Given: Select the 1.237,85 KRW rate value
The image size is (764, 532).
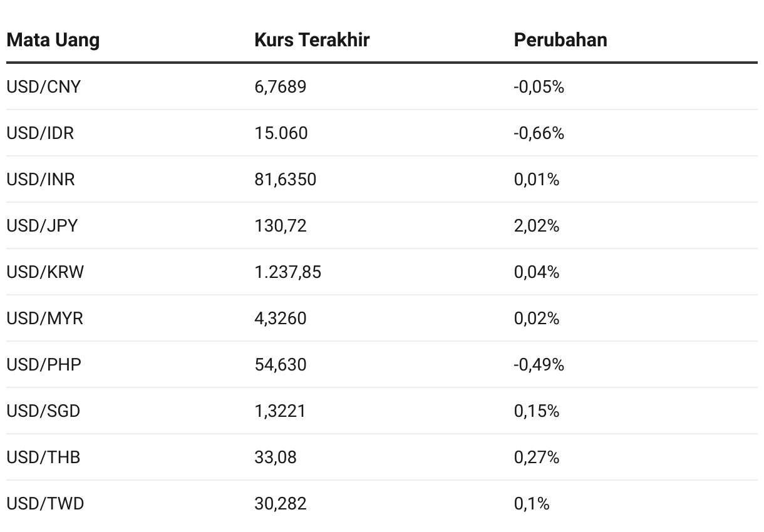Looking at the screenshot, I should [x=288, y=272].
